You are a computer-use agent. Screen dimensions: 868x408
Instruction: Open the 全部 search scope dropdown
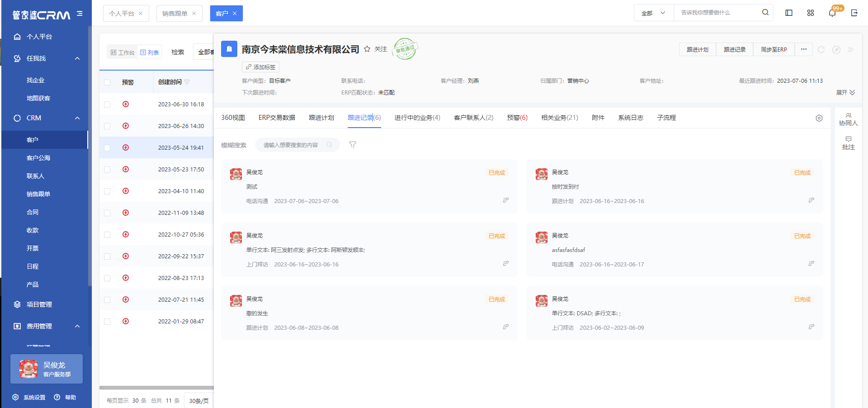coord(654,13)
